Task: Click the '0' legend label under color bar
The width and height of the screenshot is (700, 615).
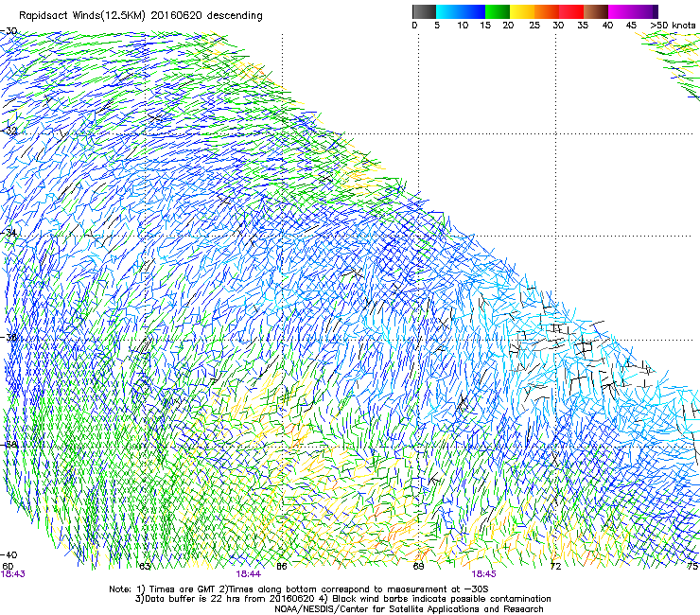Action: click(x=414, y=26)
